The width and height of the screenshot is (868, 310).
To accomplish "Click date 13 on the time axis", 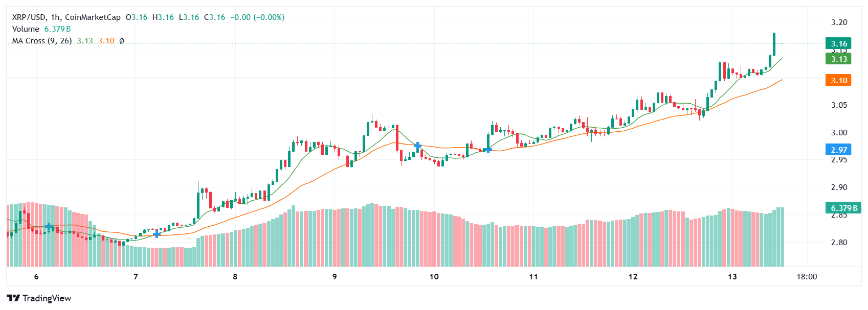I will 732,277.
